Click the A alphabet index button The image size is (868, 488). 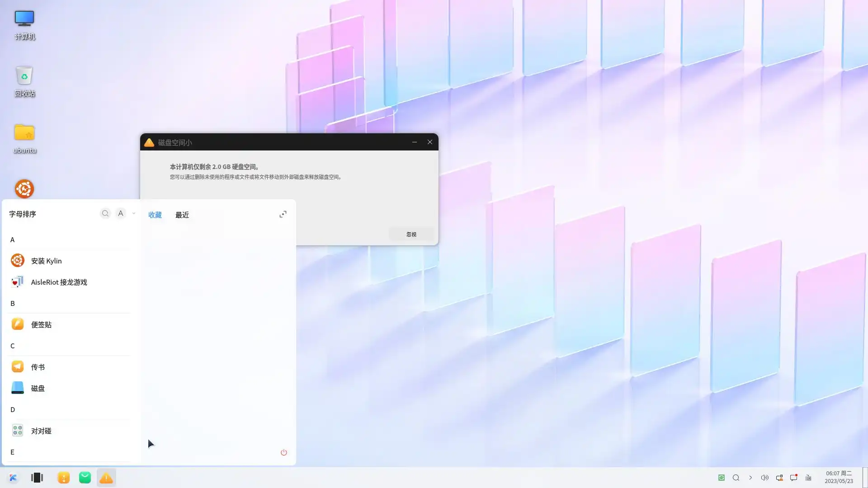(x=121, y=213)
